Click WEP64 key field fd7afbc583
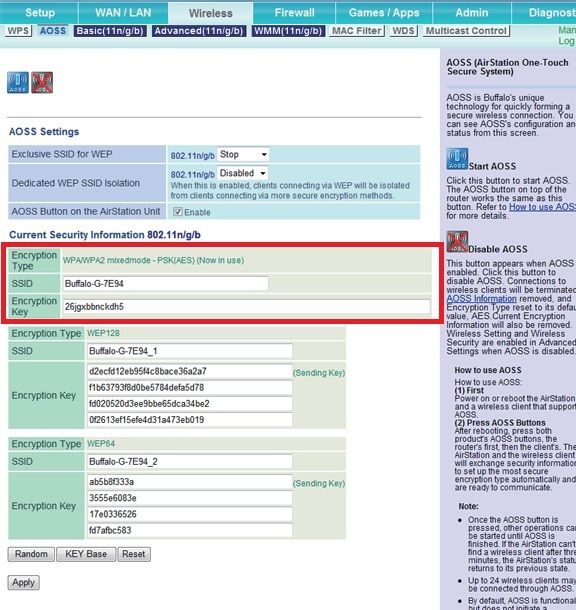576x610 pixels. pos(190,530)
